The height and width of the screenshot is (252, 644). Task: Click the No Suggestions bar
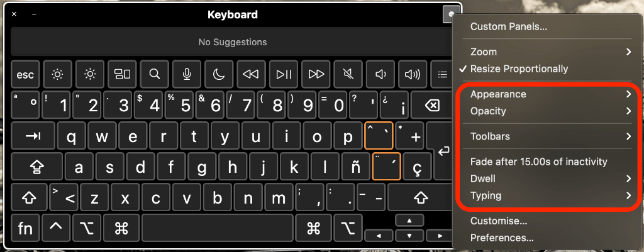(x=233, y=42)
